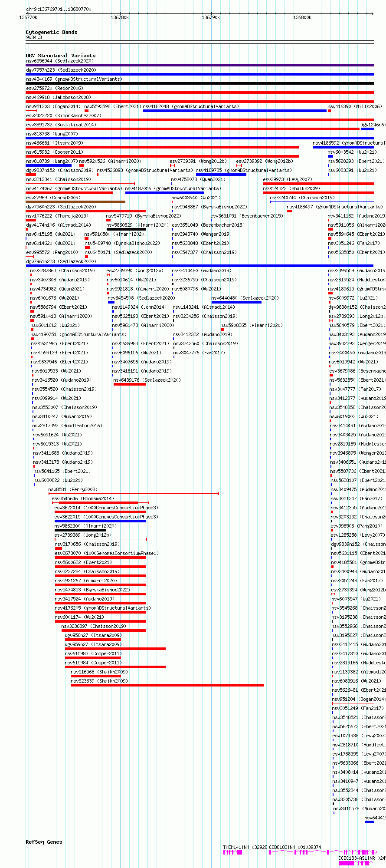Click the nsv995572 (Pang2010) label
The width and height of the screenshot is (386, 868).
point(52,252)
